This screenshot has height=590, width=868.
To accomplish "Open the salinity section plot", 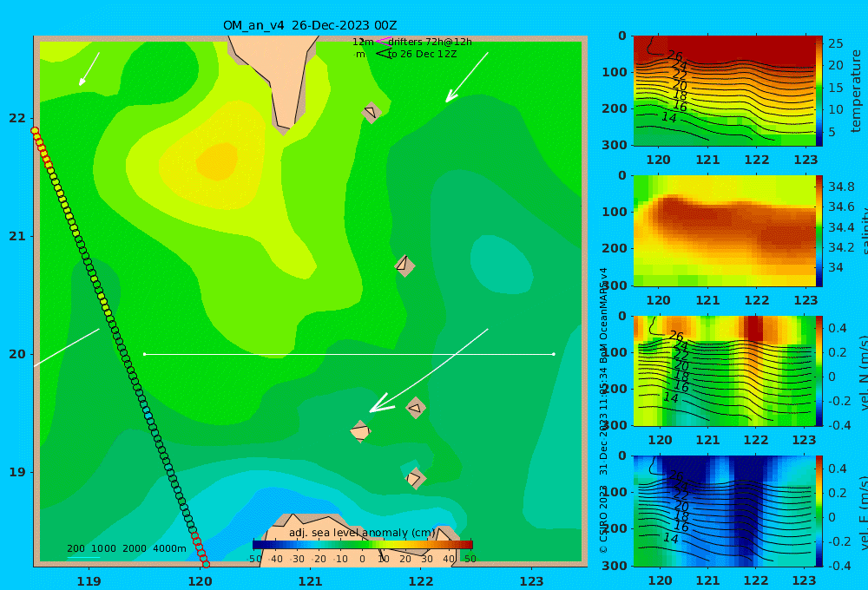I will click(x=724, y=231).
